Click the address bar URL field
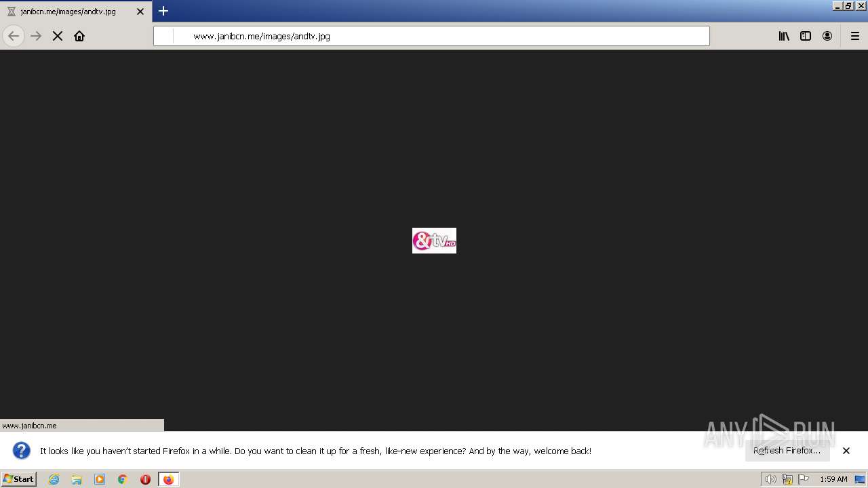This screenshot has height=488, width=868. [431, 36]
